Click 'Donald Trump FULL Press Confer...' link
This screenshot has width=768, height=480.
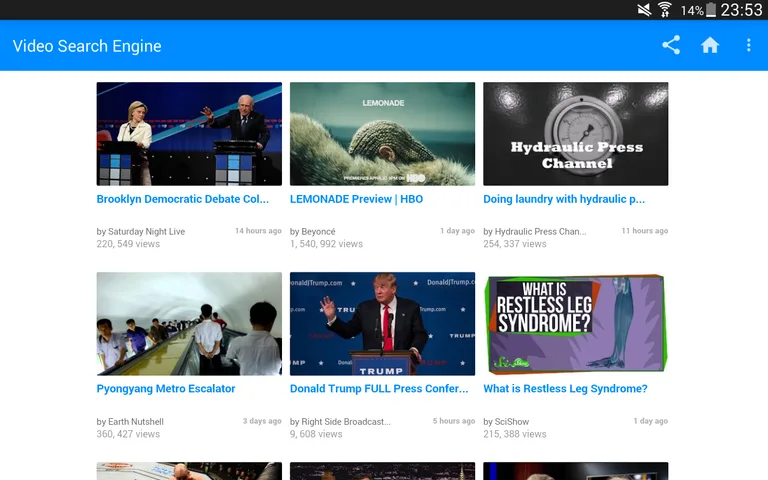tap(379, 389)
